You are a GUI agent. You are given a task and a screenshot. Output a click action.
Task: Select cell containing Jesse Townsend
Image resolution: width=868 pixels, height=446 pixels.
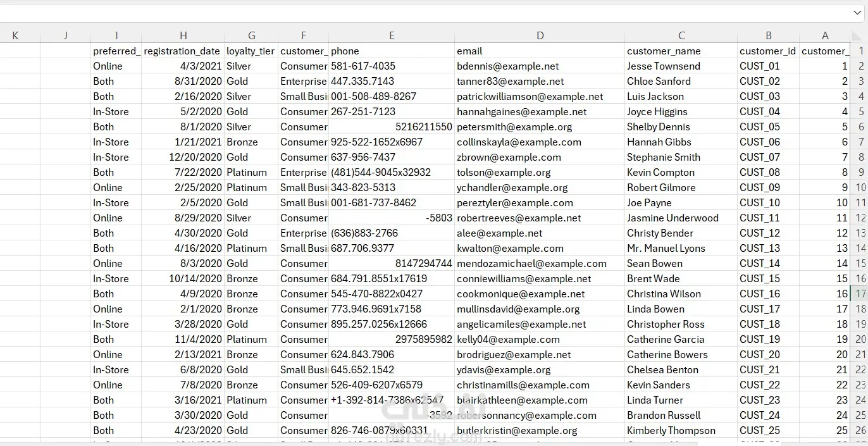coord(681,66)
